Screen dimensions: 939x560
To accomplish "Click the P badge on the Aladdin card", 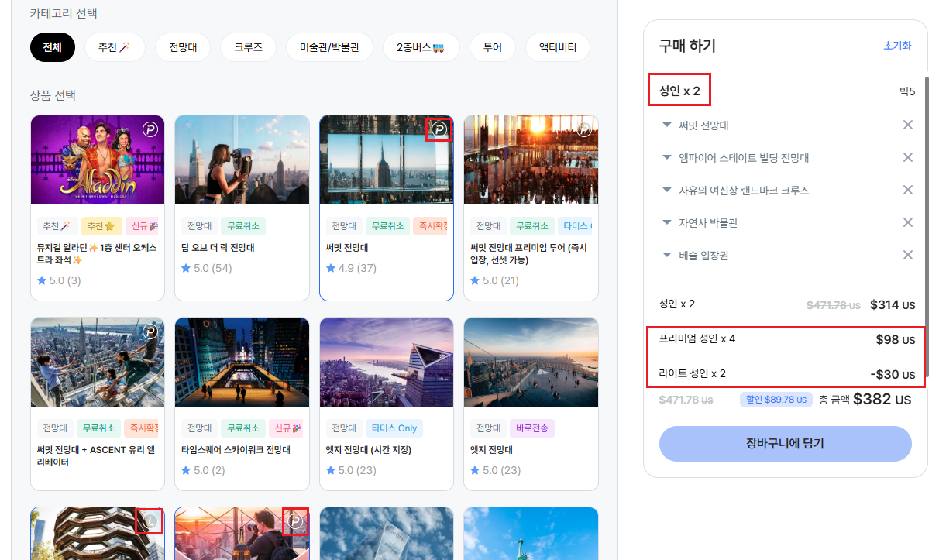I will (150, 129).
